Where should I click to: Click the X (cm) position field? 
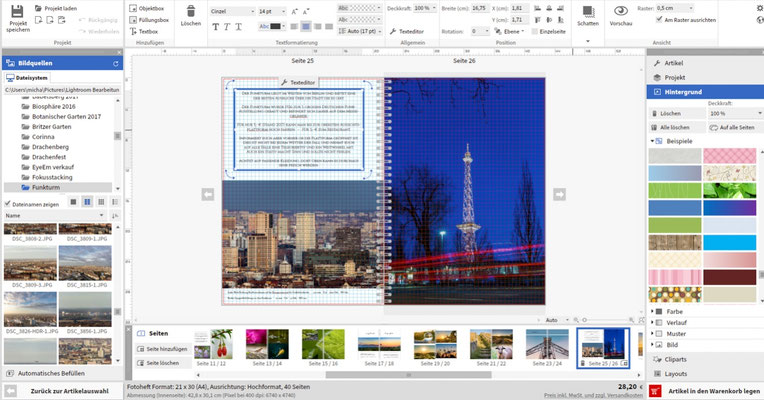[x=519, y=8]
